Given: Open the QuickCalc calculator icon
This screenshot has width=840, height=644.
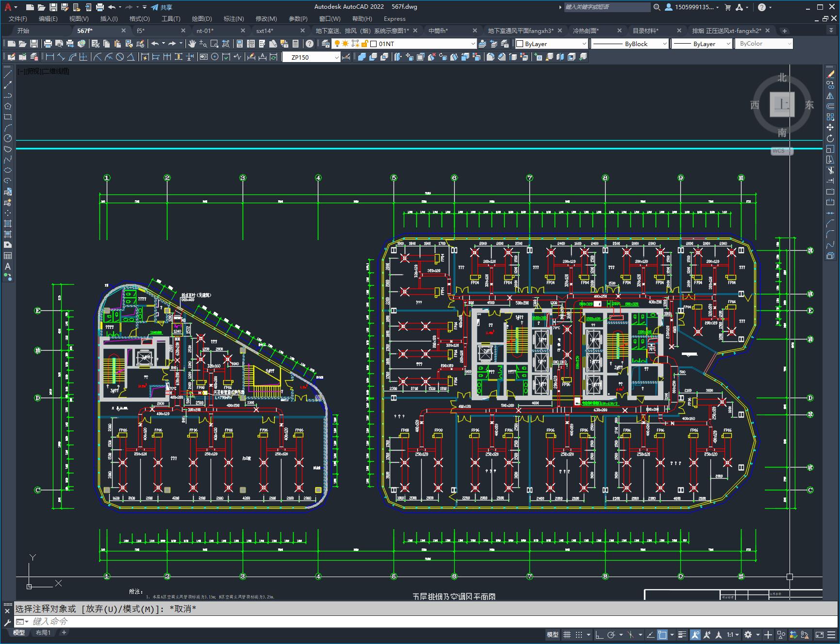Looking at the screenshot, I should point(296,44).
